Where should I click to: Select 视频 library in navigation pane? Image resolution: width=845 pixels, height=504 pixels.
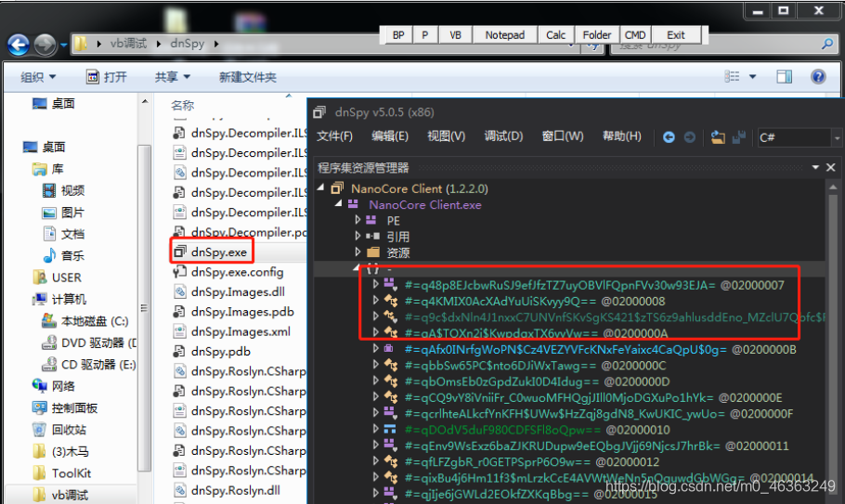(x=63, y=190)
